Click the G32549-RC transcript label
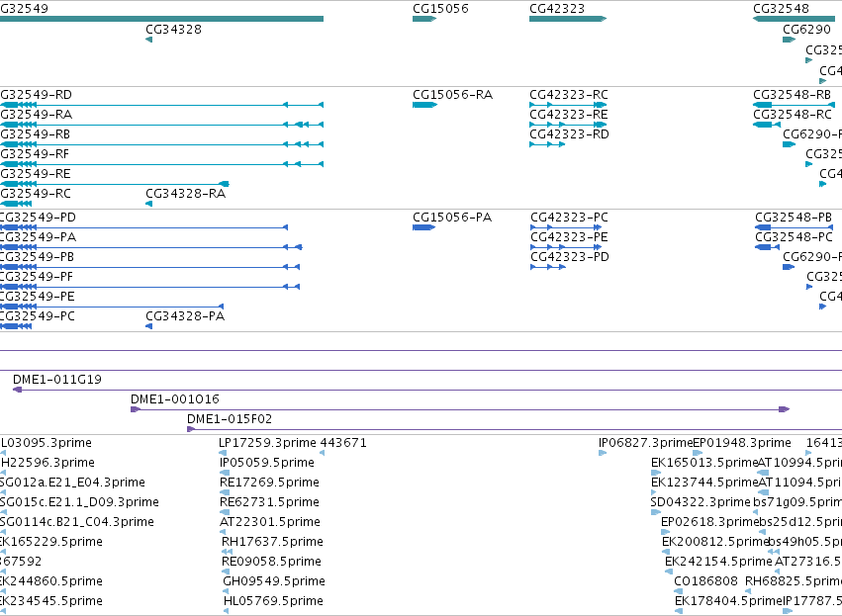 [36, 194]
